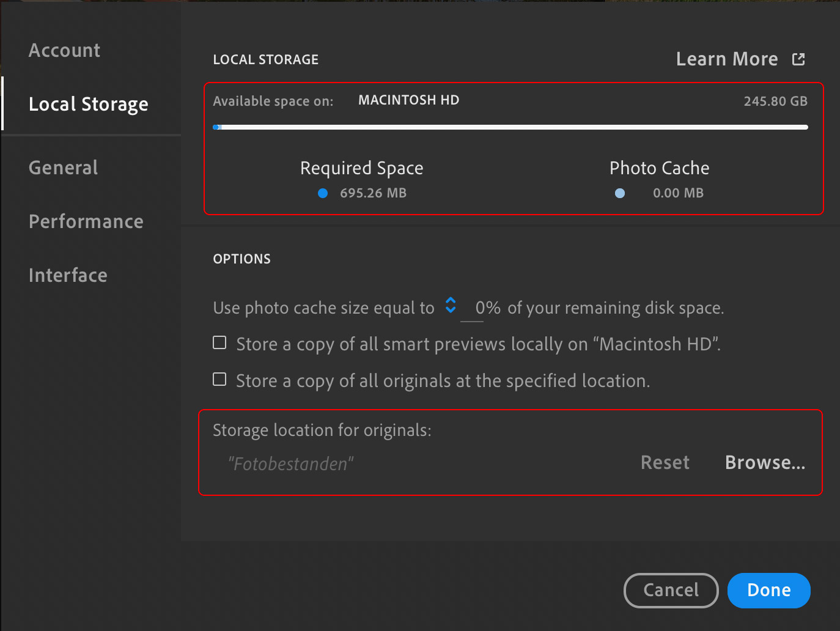Viewport: 840px width, 631px height.
Task: Click the Required Space blue dot indicator
Action: click(x=322, y=193)
